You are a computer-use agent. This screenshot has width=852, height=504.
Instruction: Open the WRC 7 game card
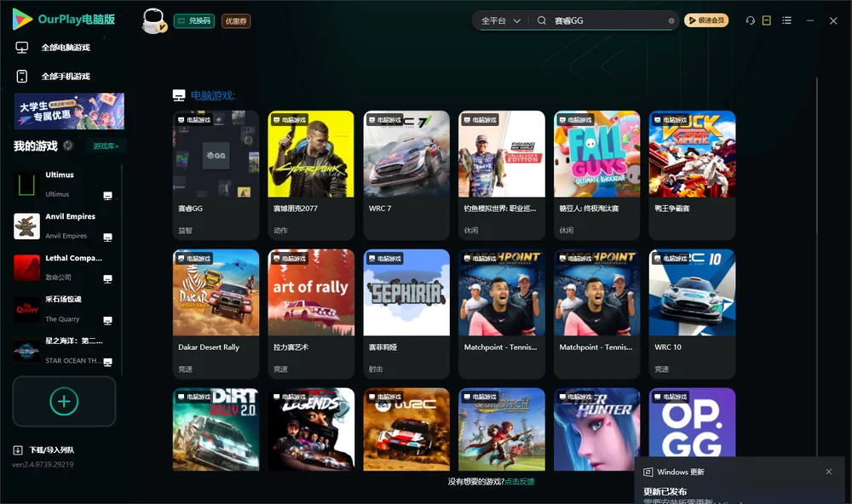pyautogui.click(x=406, y=175)
